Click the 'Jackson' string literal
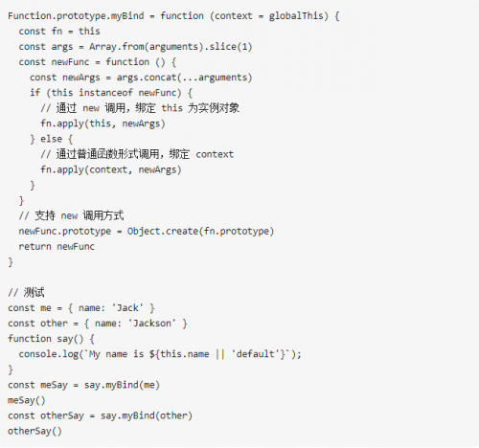Screen dimensions: 479x448 pyautogui.click(x=151, y=324)
